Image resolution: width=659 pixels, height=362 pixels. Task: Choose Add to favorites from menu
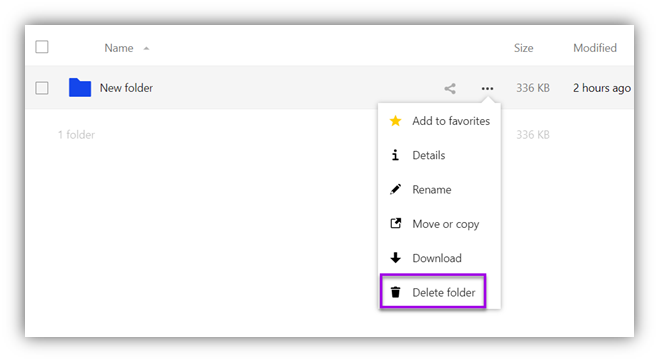pyautogui.click(x=439, y=121)
